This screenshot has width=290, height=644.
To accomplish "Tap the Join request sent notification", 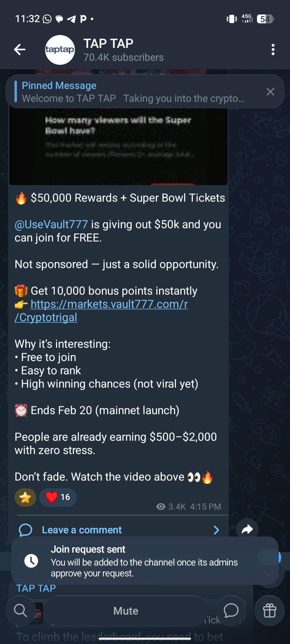I will (144, 561).
